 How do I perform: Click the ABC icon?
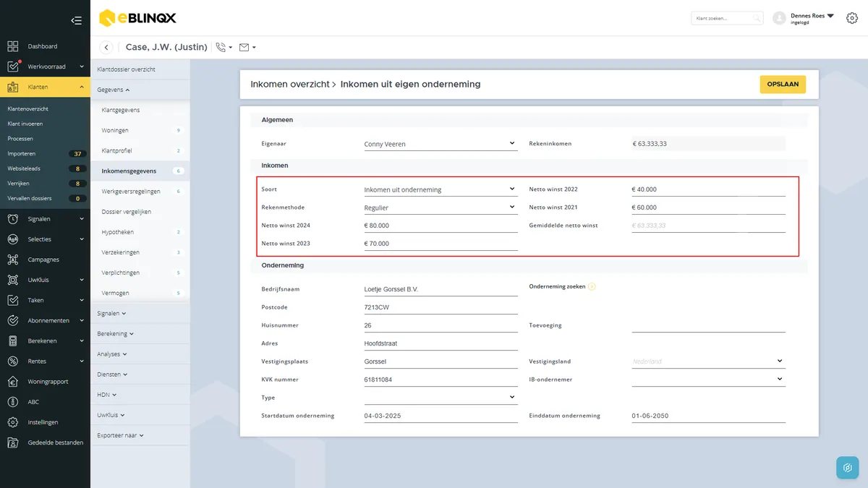13,402
